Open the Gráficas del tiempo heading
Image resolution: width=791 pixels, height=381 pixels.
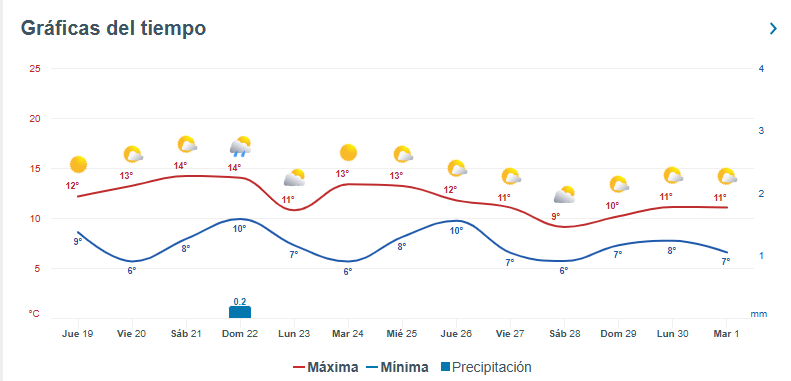113,28
